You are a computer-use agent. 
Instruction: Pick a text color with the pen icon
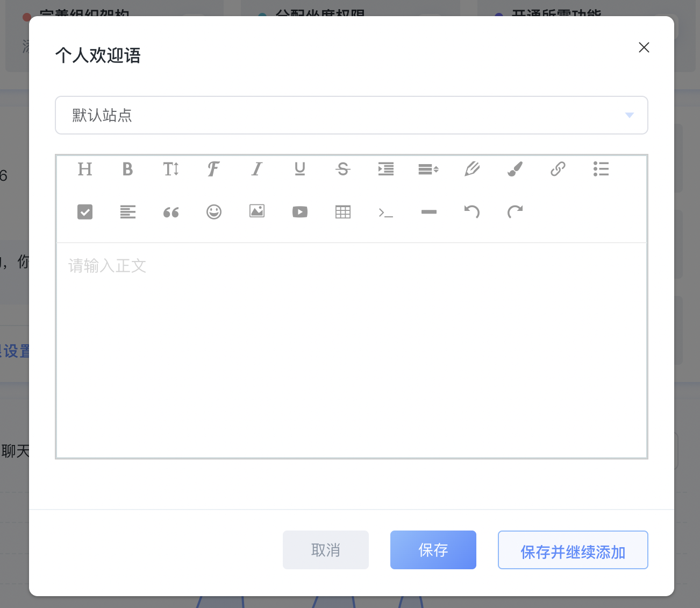pyautogui.click(x=472, y=169)
